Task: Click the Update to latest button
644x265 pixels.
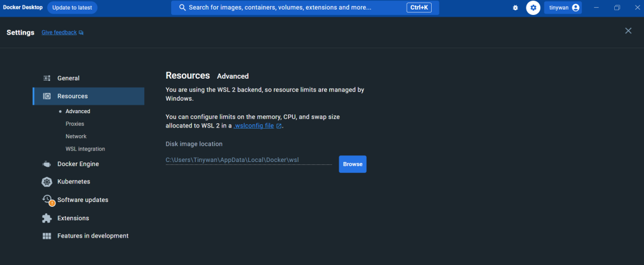Action: [72, 8]
